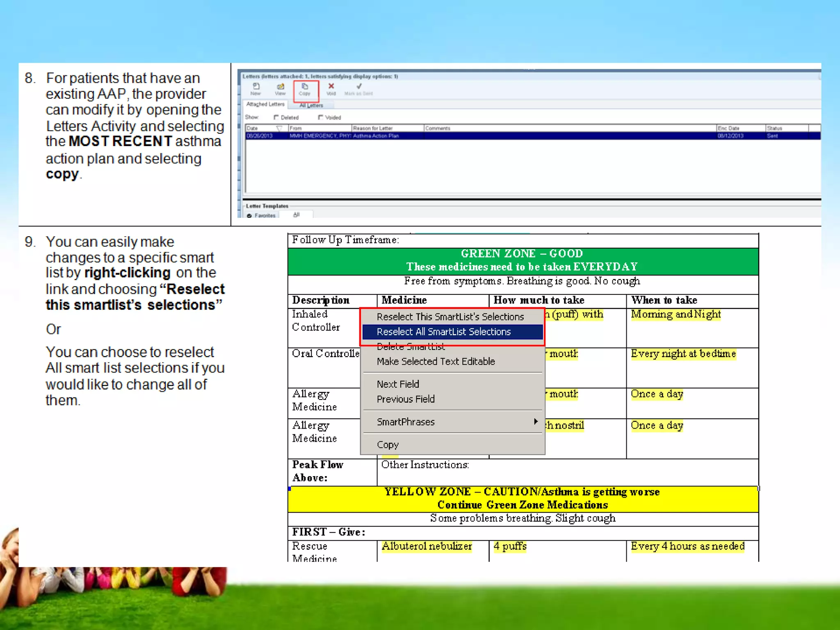Click the Copy letter icon
The width and height of the screenshot is (840, 630).
click(305, 87)
